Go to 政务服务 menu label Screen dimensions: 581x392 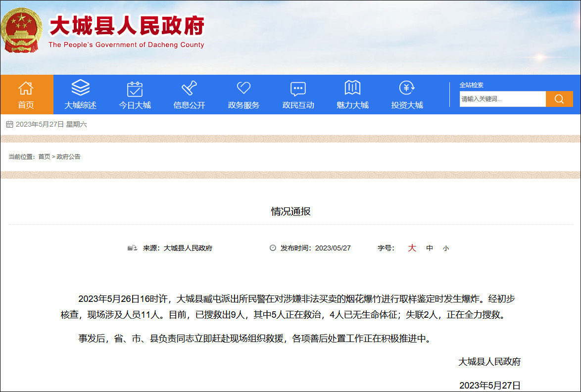pyautogui.click(x=243, y=105)
